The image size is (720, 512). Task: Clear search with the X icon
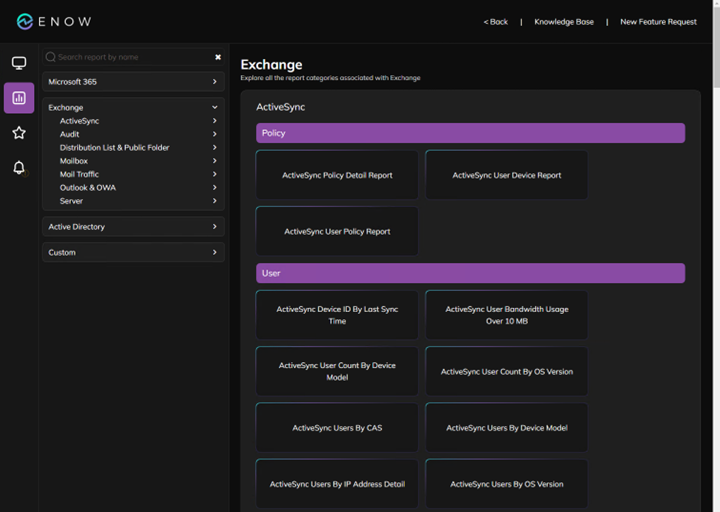coord(218,57)
